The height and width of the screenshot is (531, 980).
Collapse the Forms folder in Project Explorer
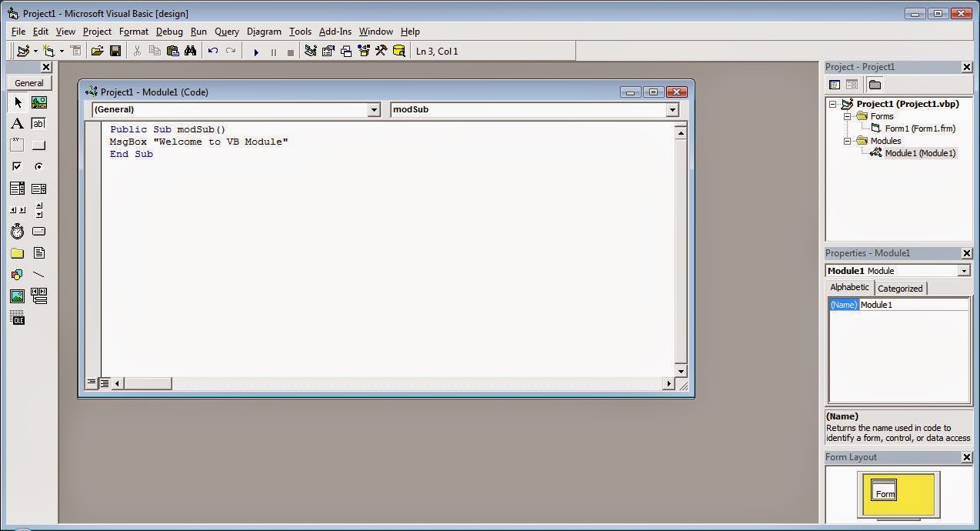point(848,116)
